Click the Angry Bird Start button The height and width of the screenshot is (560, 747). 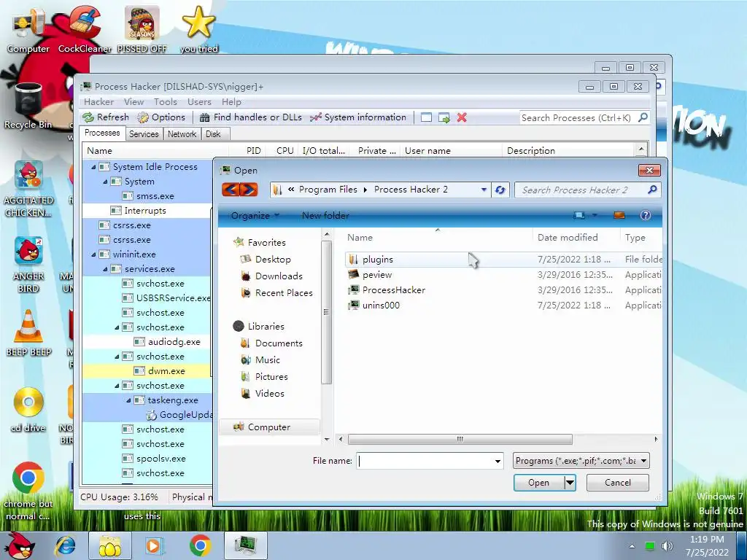click(19, 545)
